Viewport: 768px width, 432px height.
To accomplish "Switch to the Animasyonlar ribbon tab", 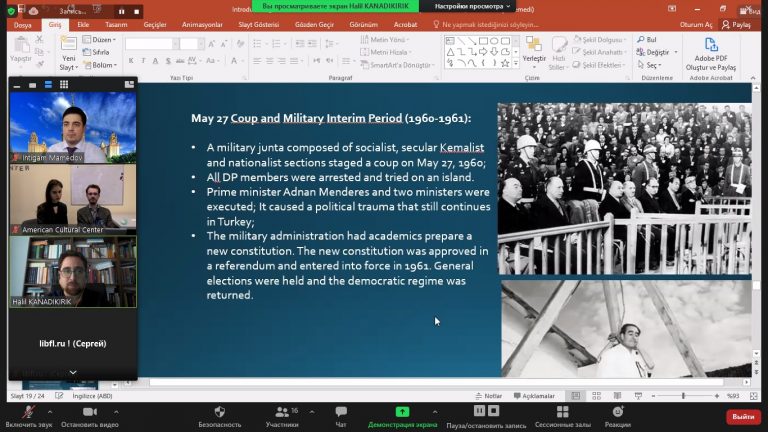I will tap(202, 23).
